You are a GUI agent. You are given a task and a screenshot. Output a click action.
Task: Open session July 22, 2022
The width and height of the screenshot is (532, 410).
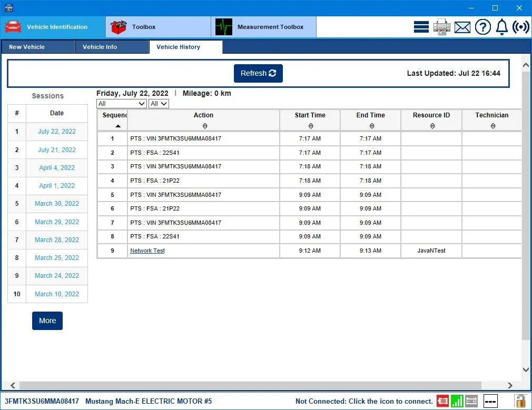tap(57, 131)
